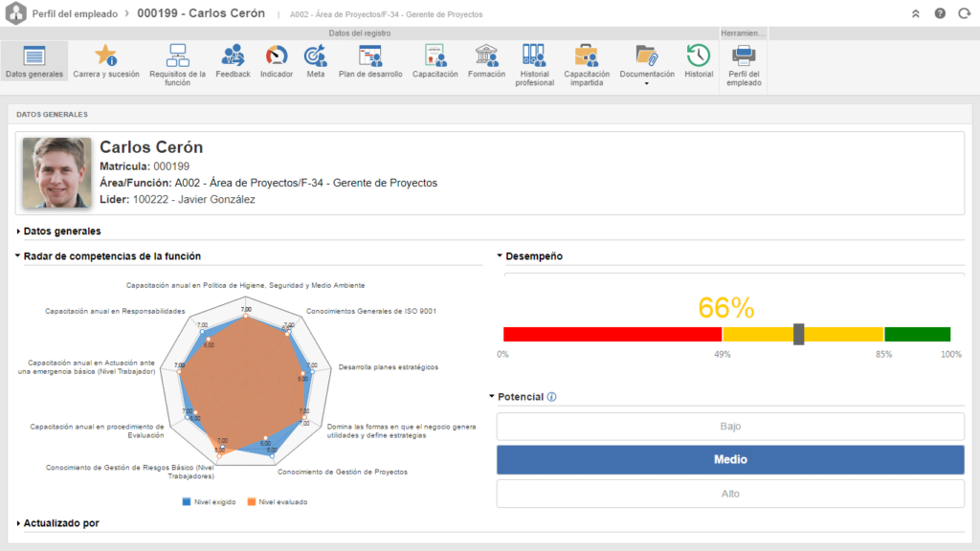This screenshot has width=980, height=551.
Task: Open the Historial clock icon
Action: [698, 55]
